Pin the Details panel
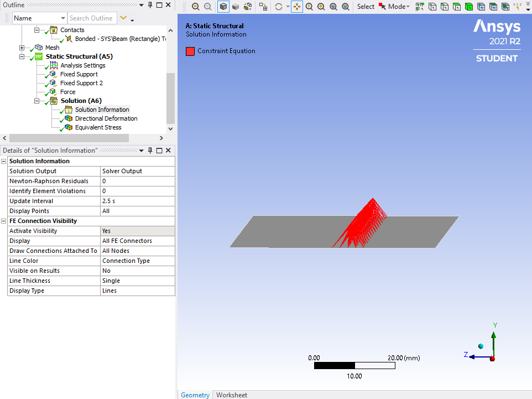 [150, 151]
